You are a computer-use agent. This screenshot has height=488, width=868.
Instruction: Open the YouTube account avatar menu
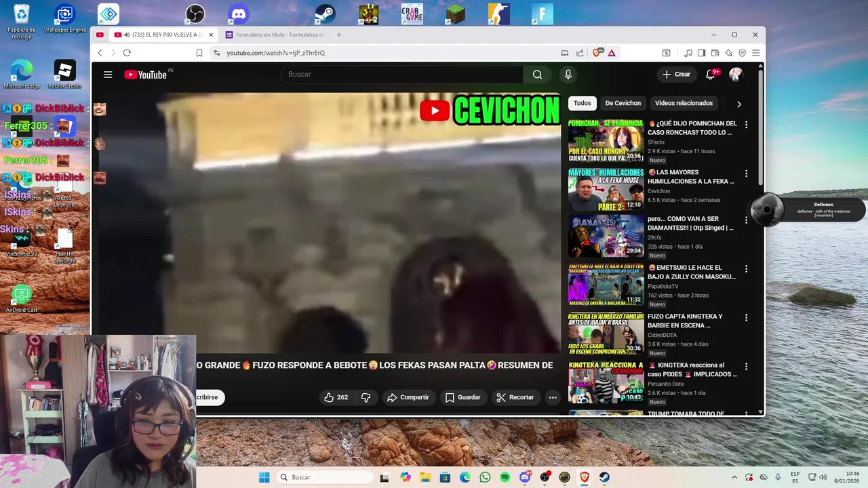pos(736,75)
